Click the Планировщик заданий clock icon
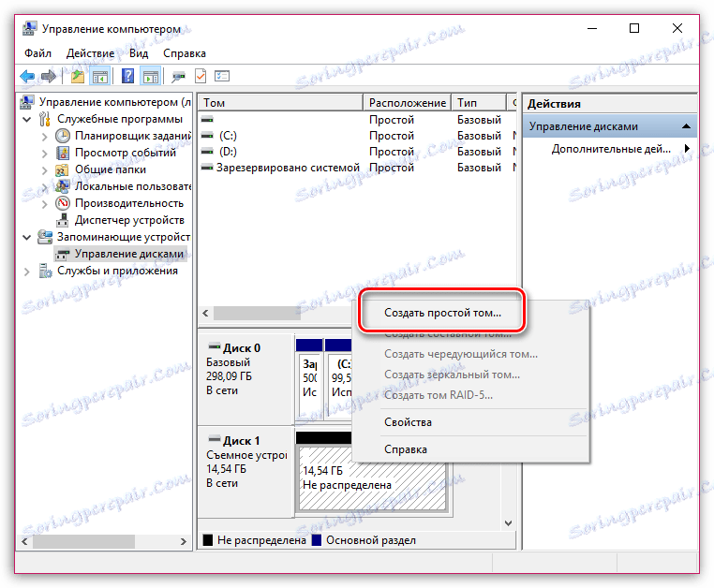The height and width of the screenshot is (588, 714). 63,136
